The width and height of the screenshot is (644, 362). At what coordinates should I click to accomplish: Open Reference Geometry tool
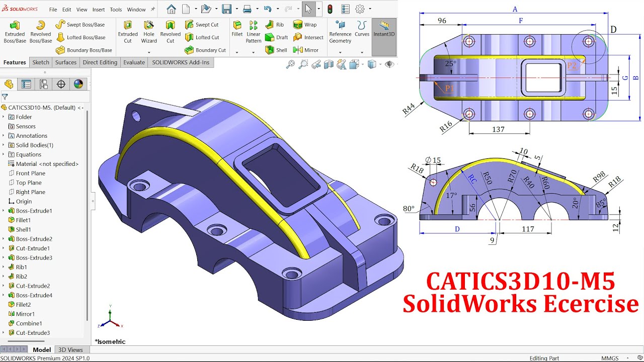tap(340, 32)
